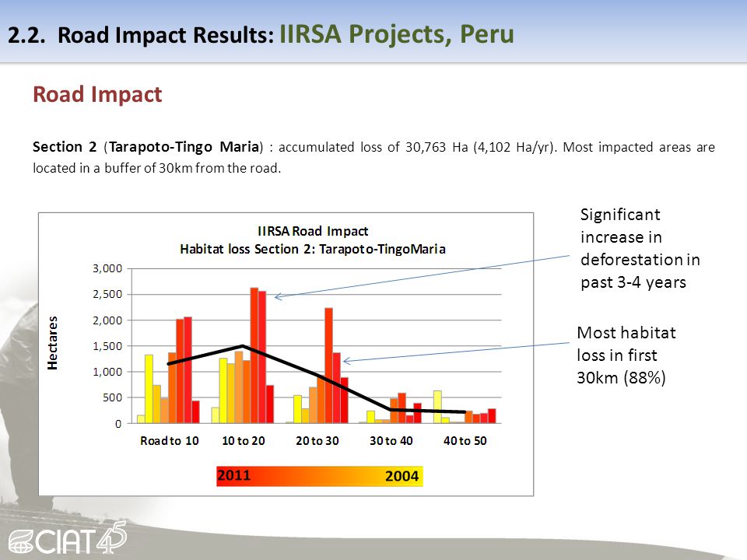
Task: Click the 'Most habitat loss in first 30km' annotation
Action: pos(626,355)
